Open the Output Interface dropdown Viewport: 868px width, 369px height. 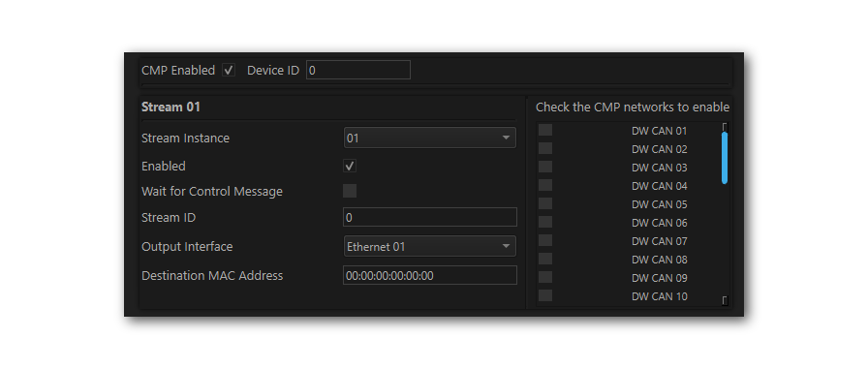[429, 246]
